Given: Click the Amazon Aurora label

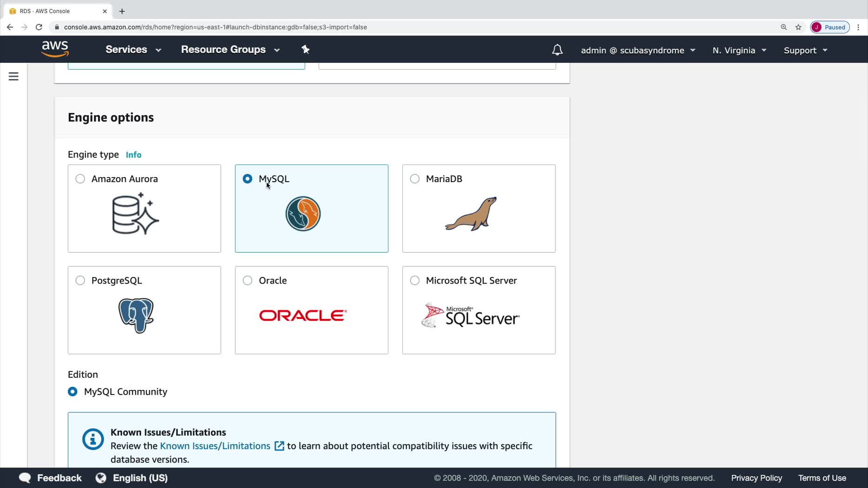Looking at the screenshot, I should click(x=125, y=179).
